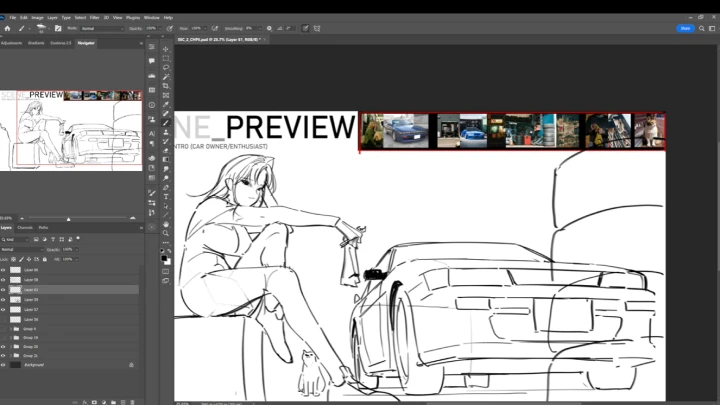The image size is (720, 405).
Task: Open the Window menu
Action: point(152,17)
